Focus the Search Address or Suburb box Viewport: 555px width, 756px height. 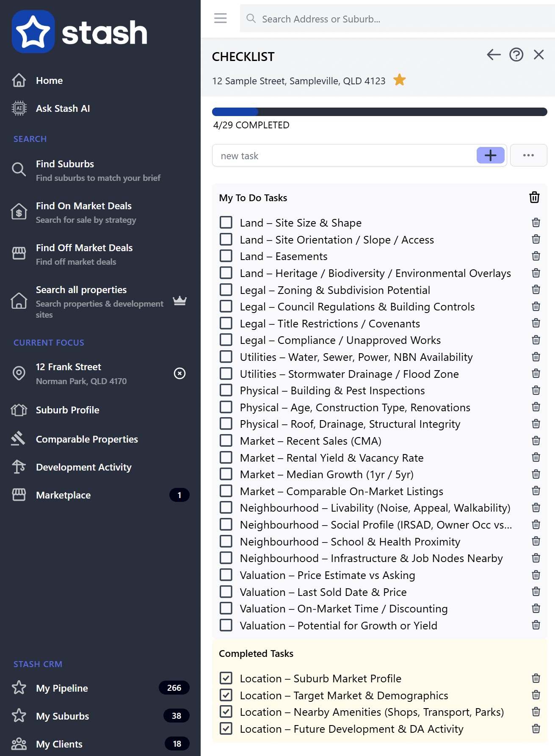tap(398, 19)
